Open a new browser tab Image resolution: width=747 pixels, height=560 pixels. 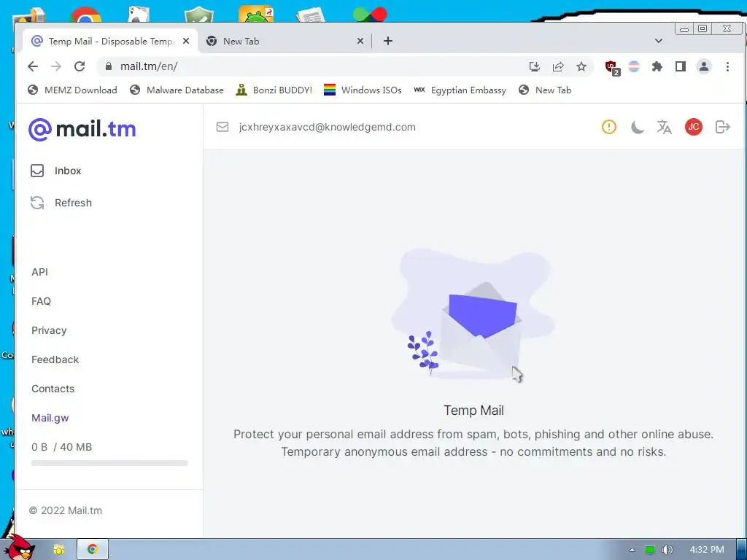pos(388,41)
